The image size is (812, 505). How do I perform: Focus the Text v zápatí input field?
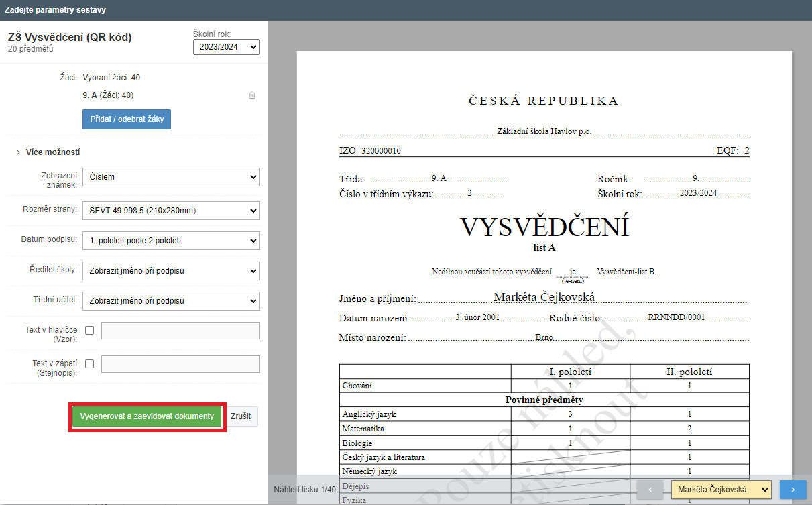point(180,364)
